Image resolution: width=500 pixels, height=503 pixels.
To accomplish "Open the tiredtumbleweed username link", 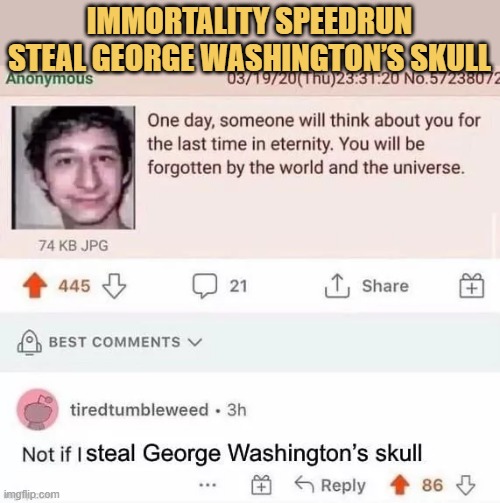I will pos(139,410).
